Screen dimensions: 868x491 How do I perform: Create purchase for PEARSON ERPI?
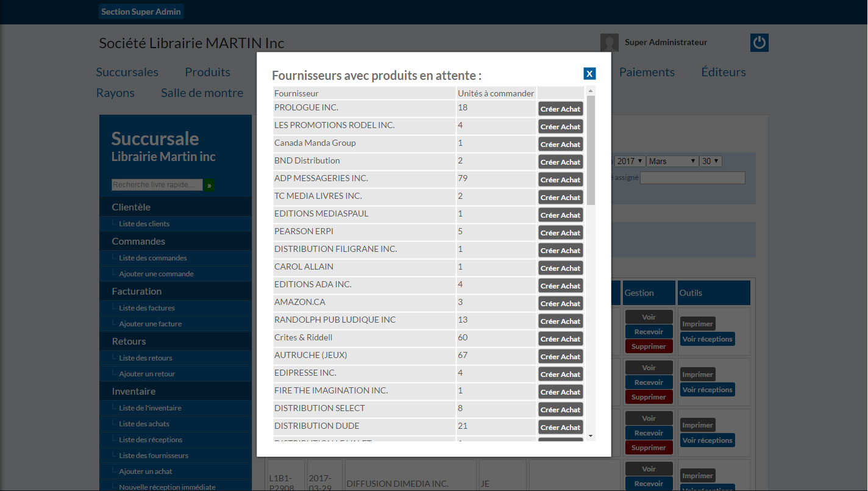pyautogui.click(x=560, y=233)
